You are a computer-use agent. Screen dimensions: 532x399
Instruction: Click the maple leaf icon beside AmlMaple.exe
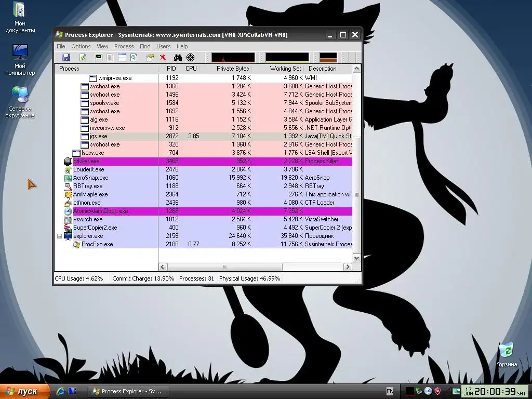coord(68,194)
